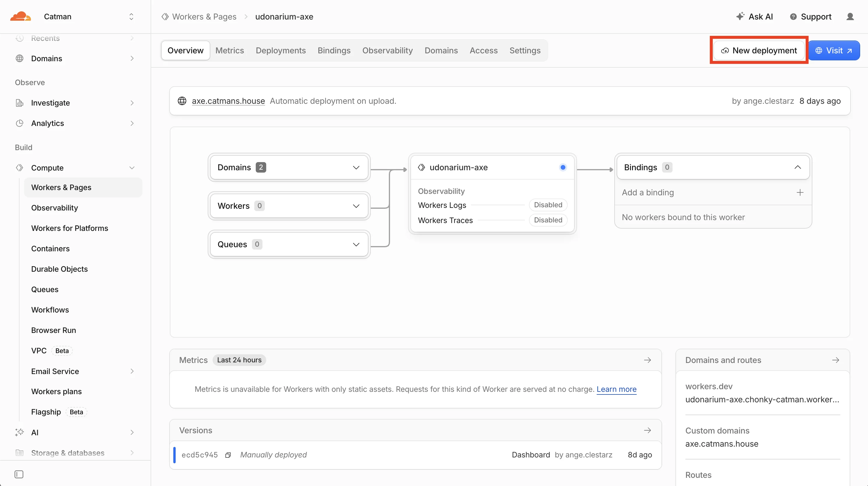
Task: Click the Compute sidebar icon
Action: coord(20,168)
